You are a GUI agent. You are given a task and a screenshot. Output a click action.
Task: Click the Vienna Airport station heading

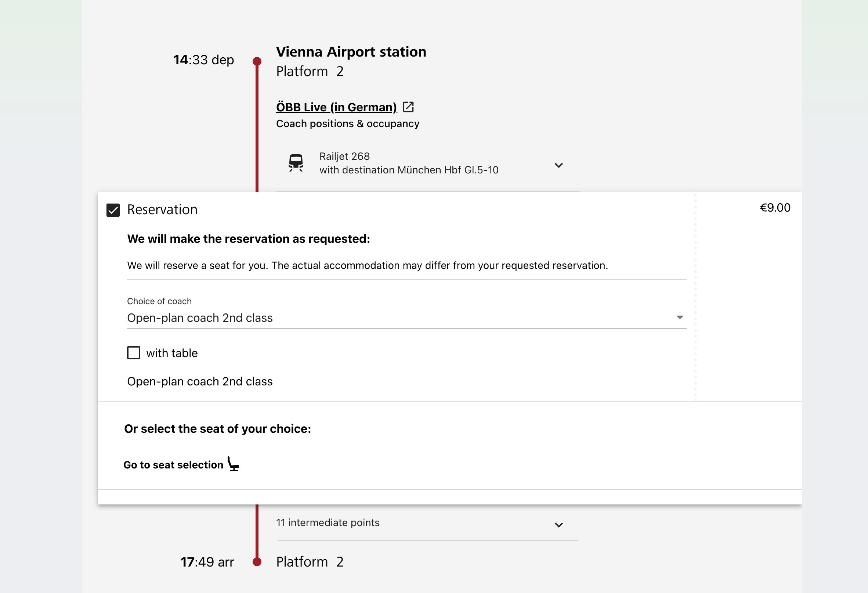351,52
